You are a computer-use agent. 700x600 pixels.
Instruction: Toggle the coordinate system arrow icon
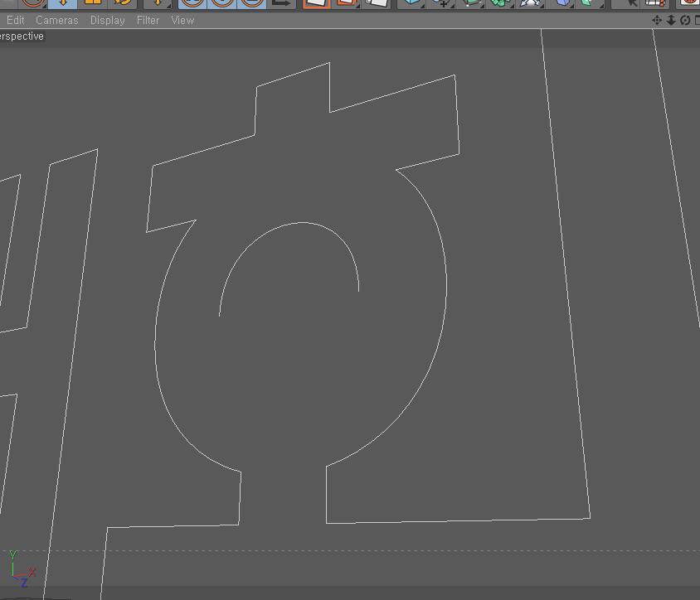tap(281, 3)
